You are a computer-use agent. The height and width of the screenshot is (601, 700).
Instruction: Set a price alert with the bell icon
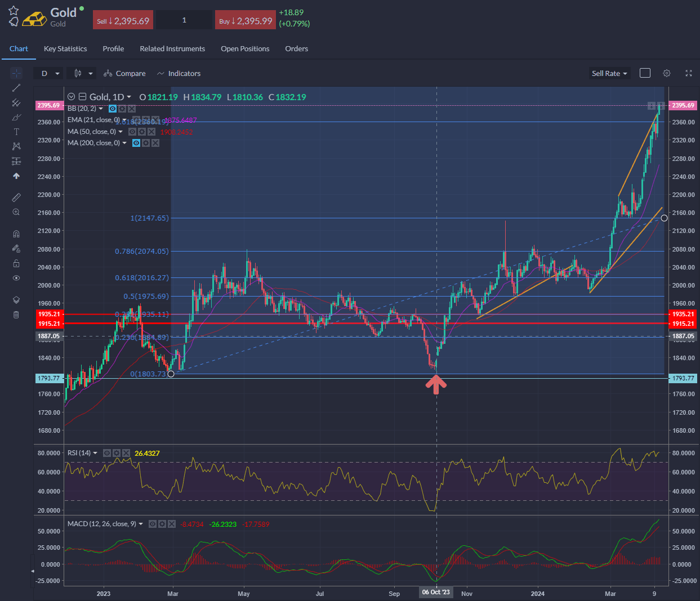[14, 22]
